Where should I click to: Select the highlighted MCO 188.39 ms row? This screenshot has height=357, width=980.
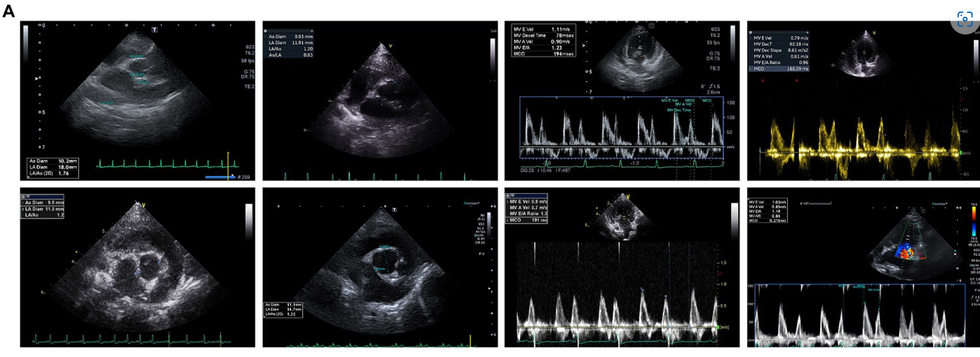coord(781,69)
